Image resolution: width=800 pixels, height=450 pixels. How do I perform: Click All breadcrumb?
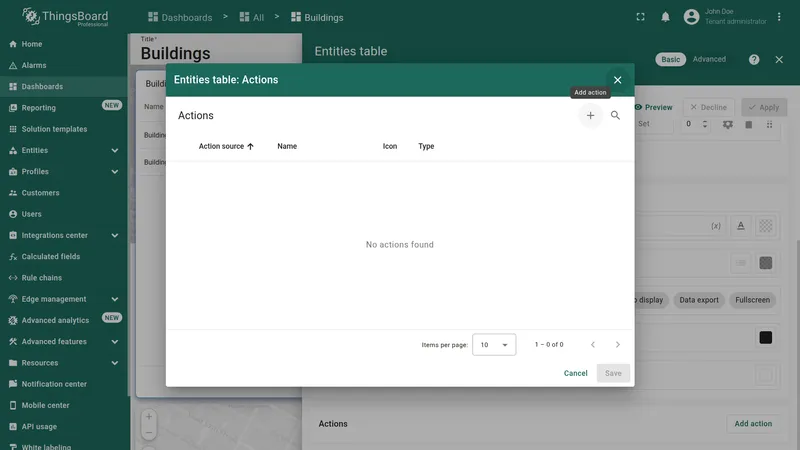(252, 17)
